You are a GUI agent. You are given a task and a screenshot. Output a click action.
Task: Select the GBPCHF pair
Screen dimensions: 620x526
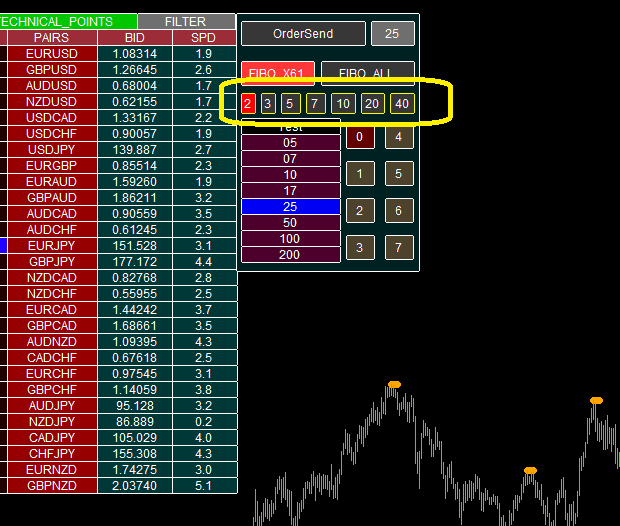pos(52,390)
